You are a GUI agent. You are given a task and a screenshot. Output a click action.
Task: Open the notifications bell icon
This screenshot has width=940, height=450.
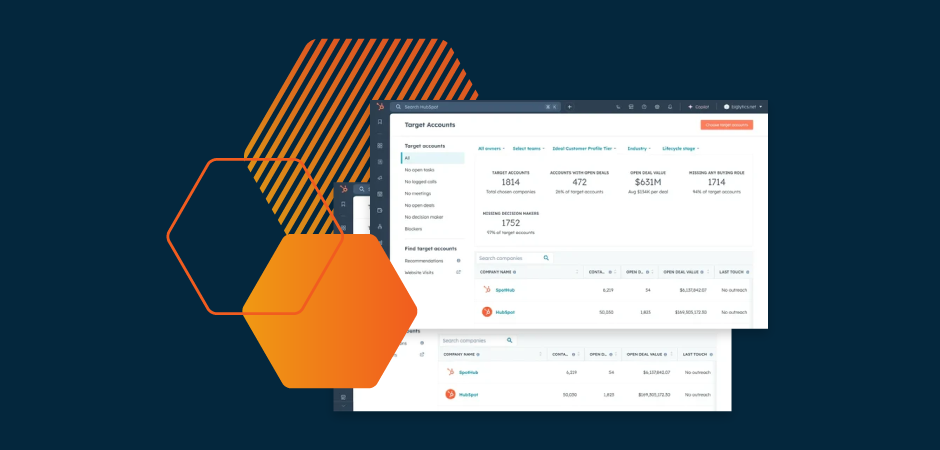[670, 107]
